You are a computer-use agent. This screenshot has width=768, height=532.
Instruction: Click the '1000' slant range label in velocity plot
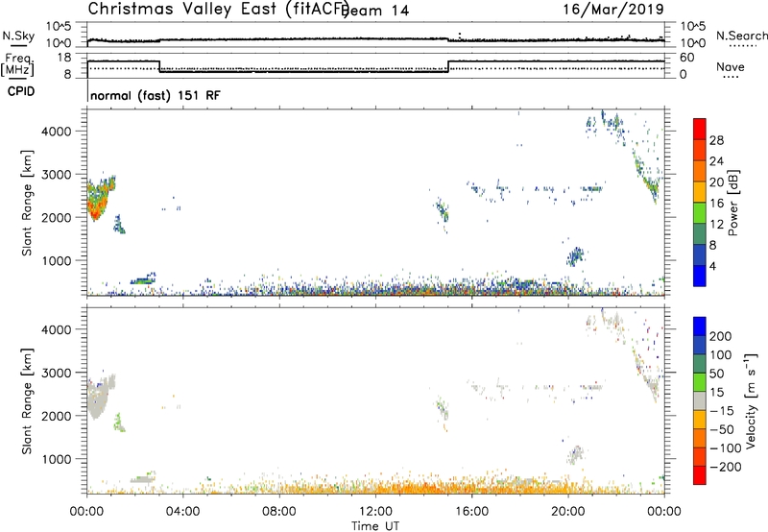tap(56, 459)
